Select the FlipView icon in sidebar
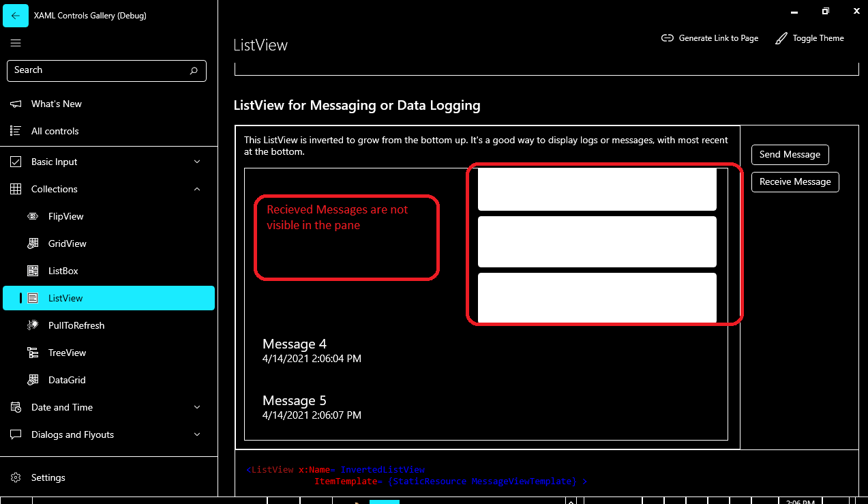The image size is (868, 504). point(33,216)
